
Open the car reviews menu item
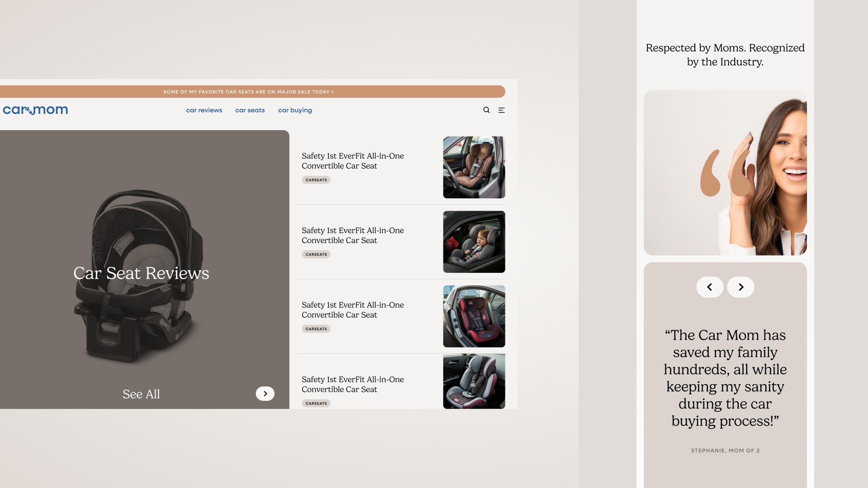pyautogui.click(x=204, y=110)
